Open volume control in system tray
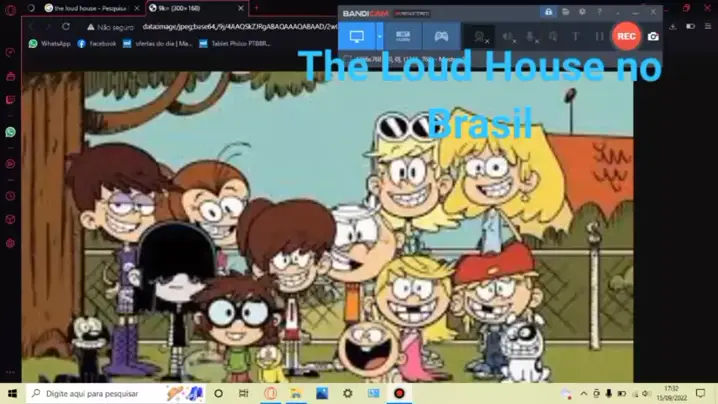The height and width of the screenshot is (404, 718). click(x=646, y=393)
